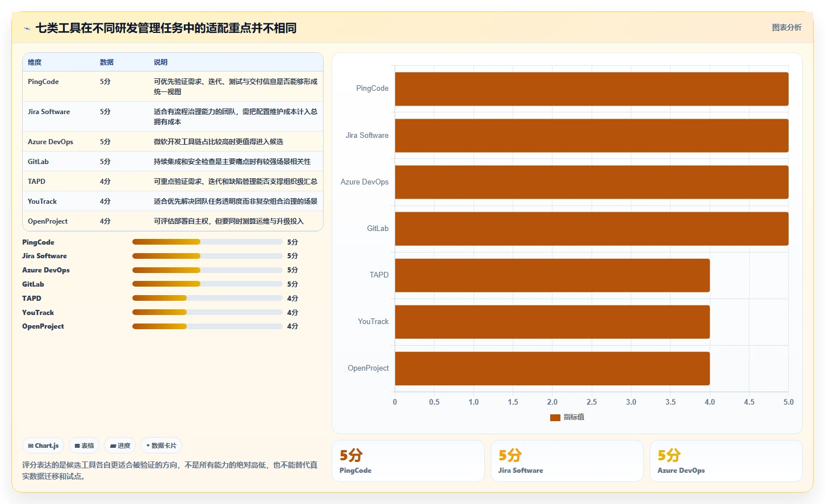This screenshot has width=825, height=504.
Task: Click the Jira Software progress bar
Action: point(207,256)
